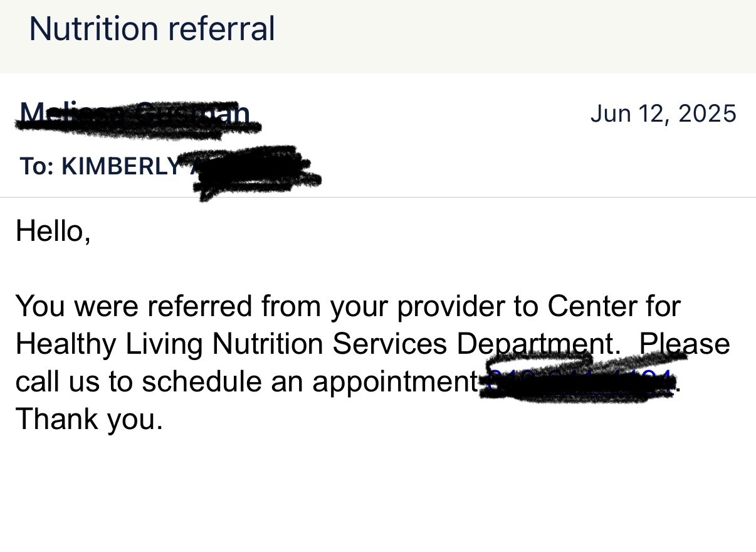Click the "Thank you." closing line
756x552 pixels.
pos(89,418)
